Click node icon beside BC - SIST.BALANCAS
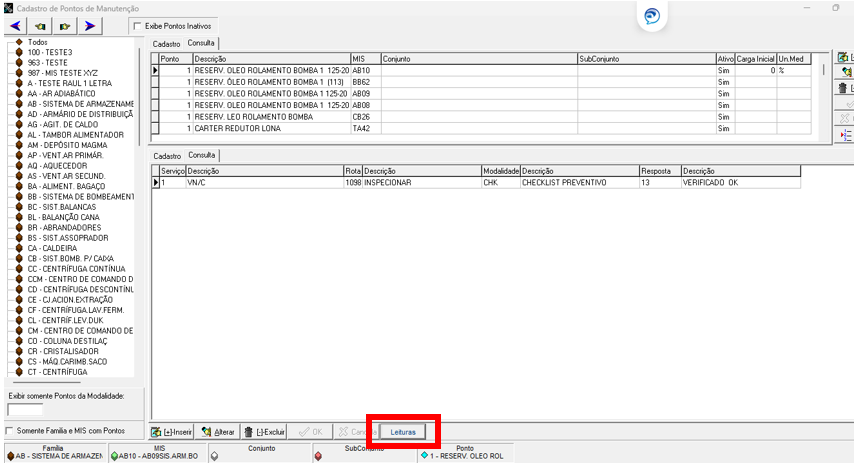Screen dimensions: 858x465 (19, 207)
